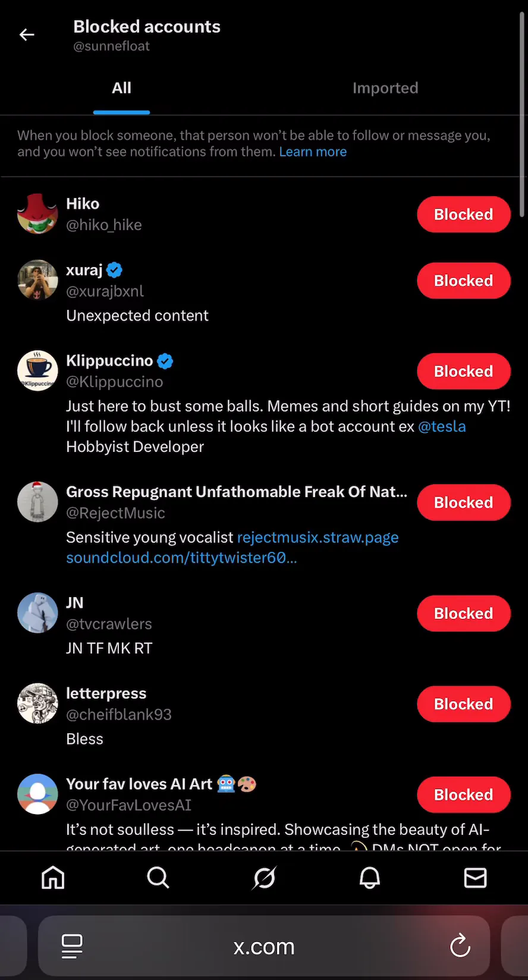The width and height of the screenshot is (528, 980).
Task: Open the Home feed icon
Action: [x=53, y=877]
